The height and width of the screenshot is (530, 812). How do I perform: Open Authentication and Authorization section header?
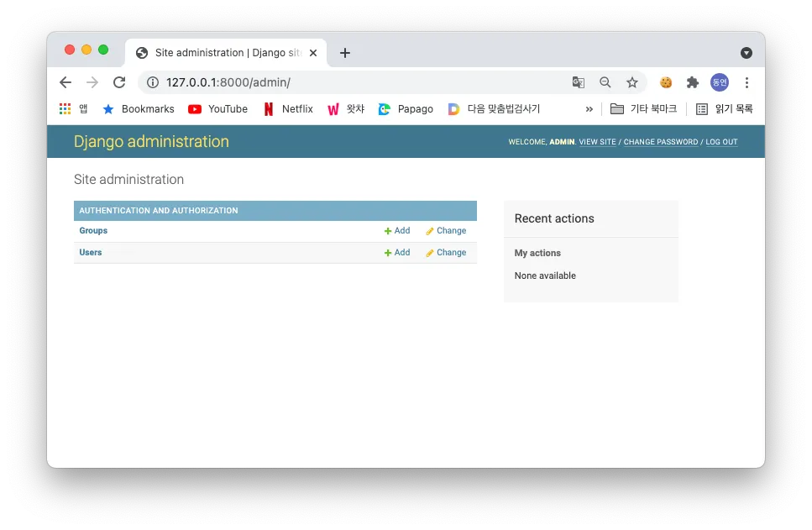click(x=159, y=210)
